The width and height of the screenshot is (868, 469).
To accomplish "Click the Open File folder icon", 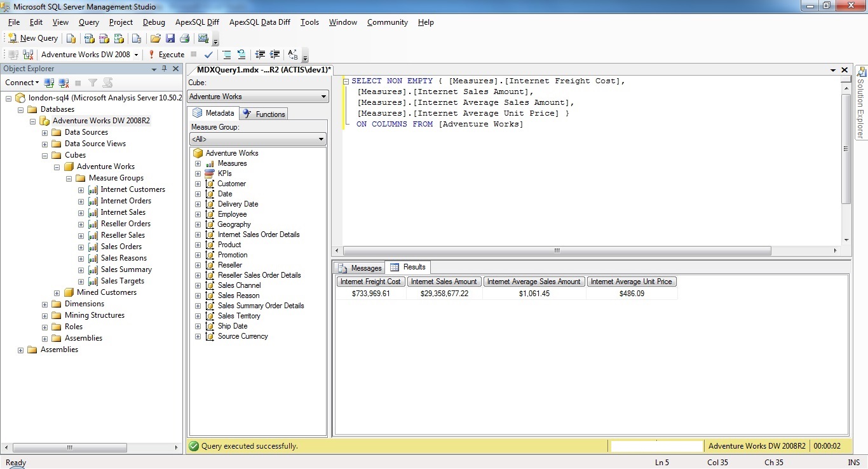I will point(156,38).
